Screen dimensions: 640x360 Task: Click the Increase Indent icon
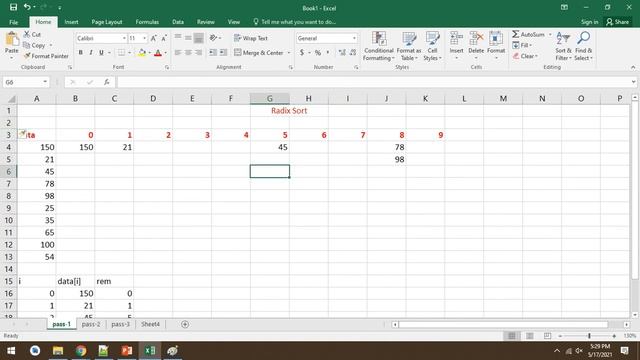pyautogui.click(x=223, y=53)
